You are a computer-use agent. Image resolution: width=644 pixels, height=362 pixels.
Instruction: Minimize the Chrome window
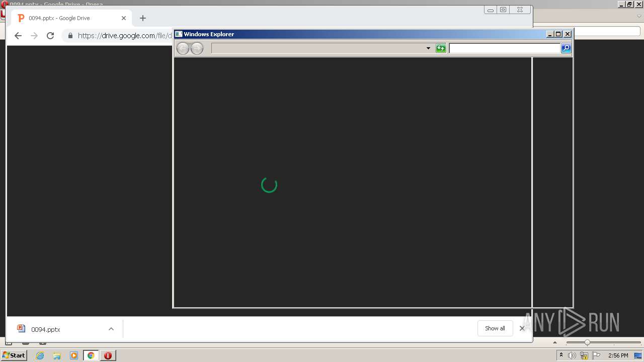click(x=491, y=10)
